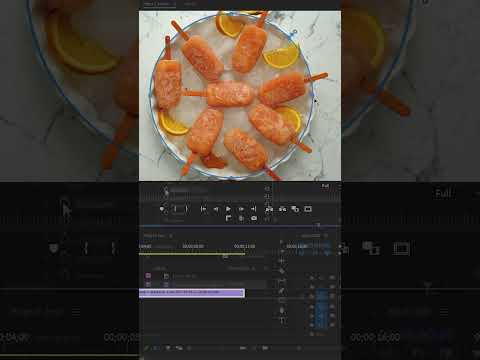Toggle the upper purple track target button
Image resolution: width=480 pixels, height=360 pixels.
click(x=148, y=276)
